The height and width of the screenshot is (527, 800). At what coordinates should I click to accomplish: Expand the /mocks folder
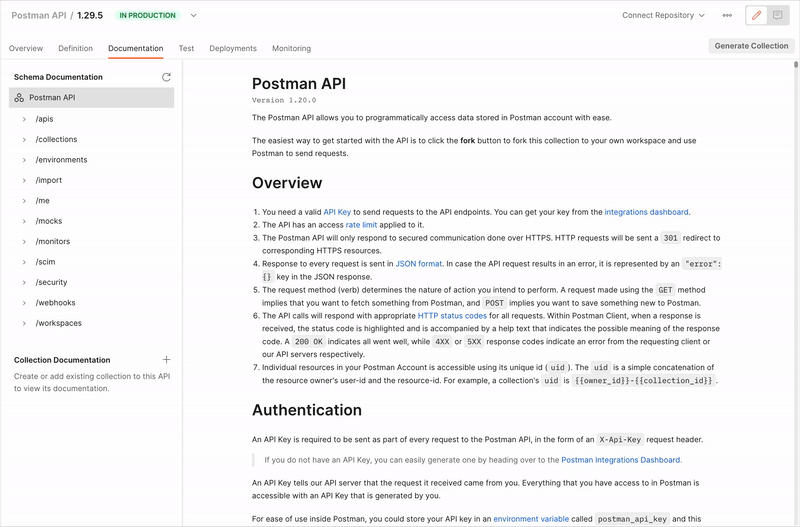(x=24, y=221)
